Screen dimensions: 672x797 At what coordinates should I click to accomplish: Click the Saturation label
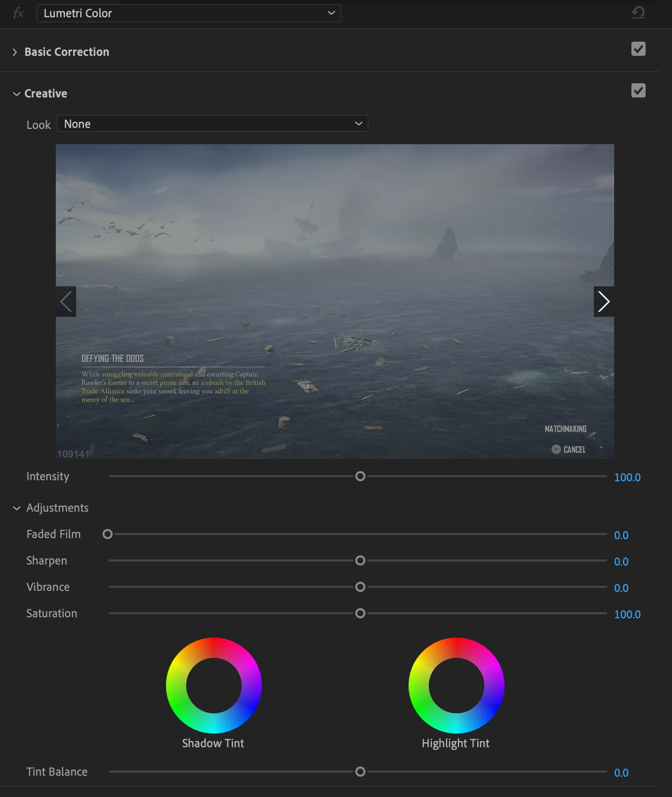coord(52,613)
